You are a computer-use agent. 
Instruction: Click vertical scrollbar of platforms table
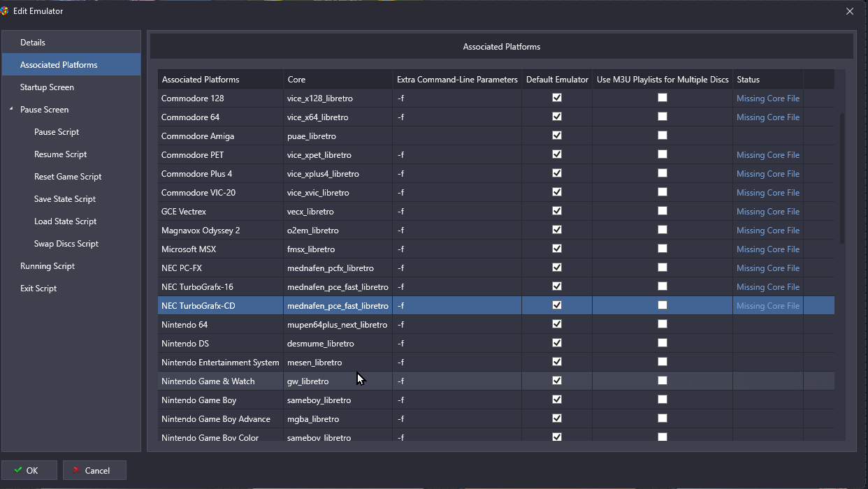pyautogui.click(x=842, y=178)
